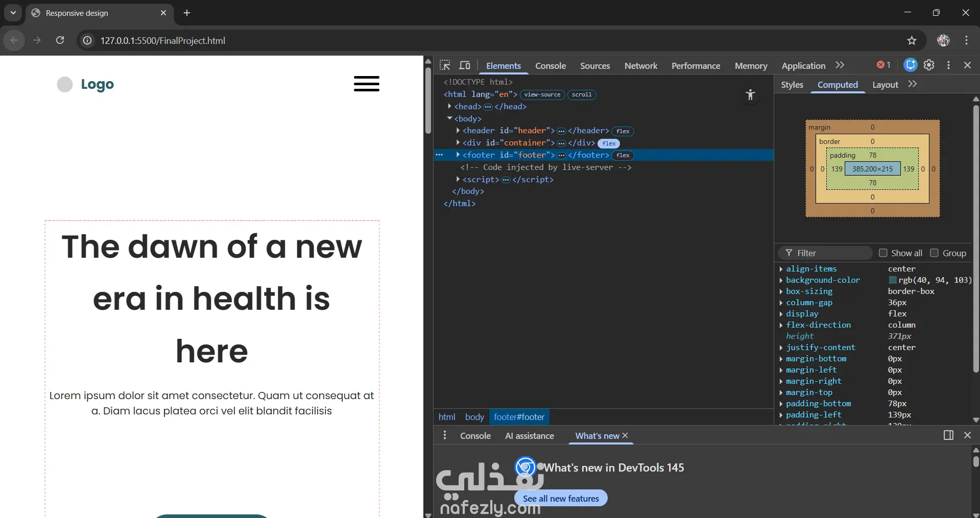Screen dimensions: 980x518
Task: Expand the align-items computed property
Action: click(x=781, y=269)
